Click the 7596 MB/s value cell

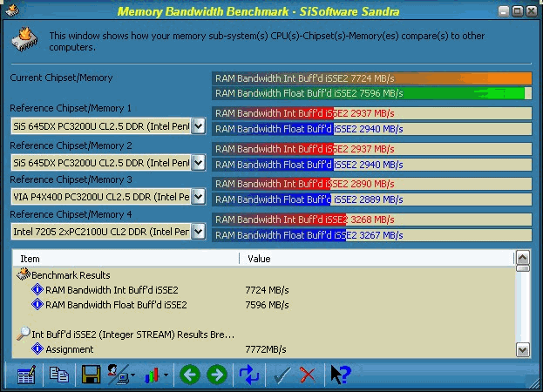267,305
